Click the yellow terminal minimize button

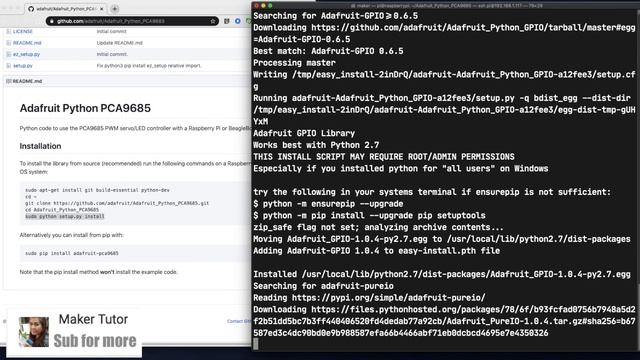(263, 6)
